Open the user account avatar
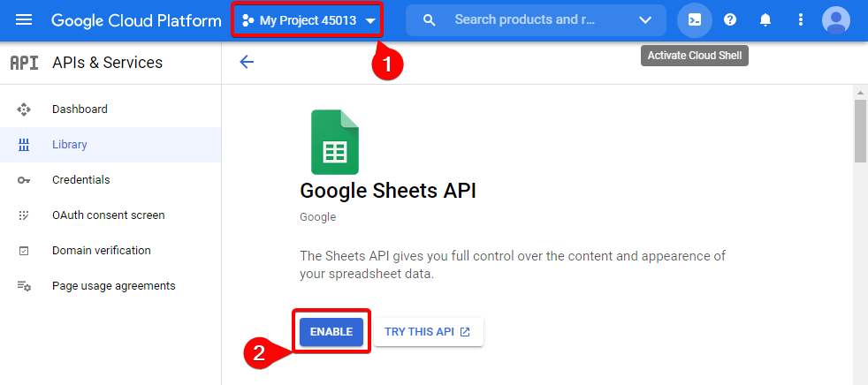Screen dimensions: 868x385 (x=835, y=20)
